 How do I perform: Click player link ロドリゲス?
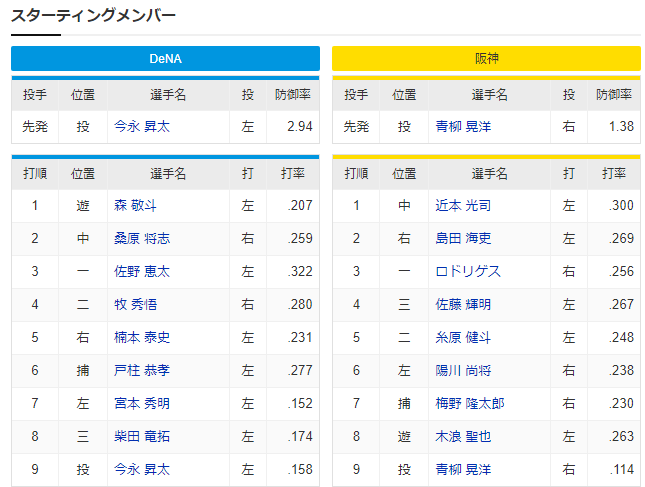468,271
